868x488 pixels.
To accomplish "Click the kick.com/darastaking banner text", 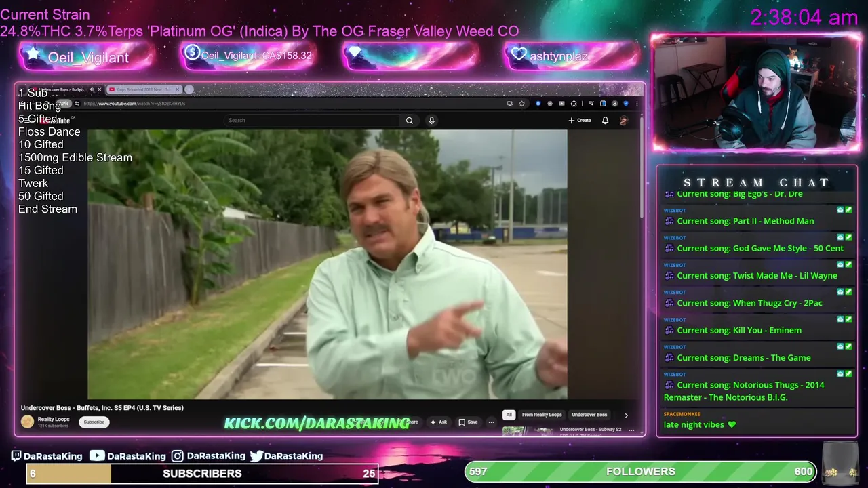I will [x=317, y=424].
